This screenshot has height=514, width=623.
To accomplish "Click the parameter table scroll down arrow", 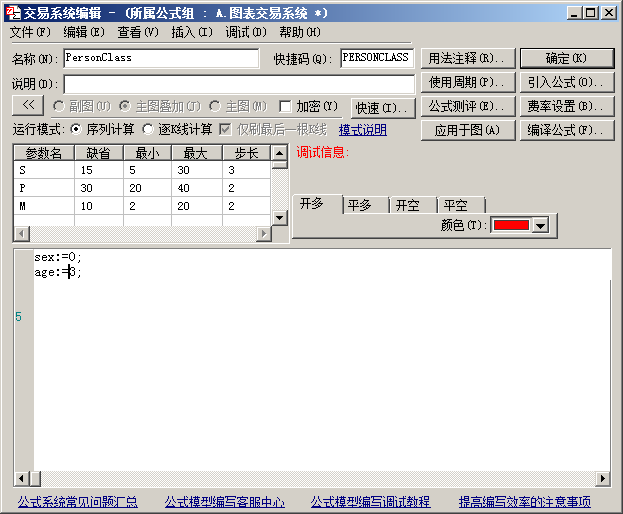I will click(280, 218).
